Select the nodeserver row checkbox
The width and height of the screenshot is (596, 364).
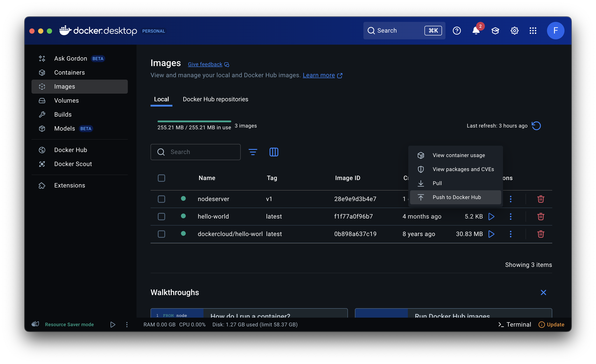(x=161, y=199)
